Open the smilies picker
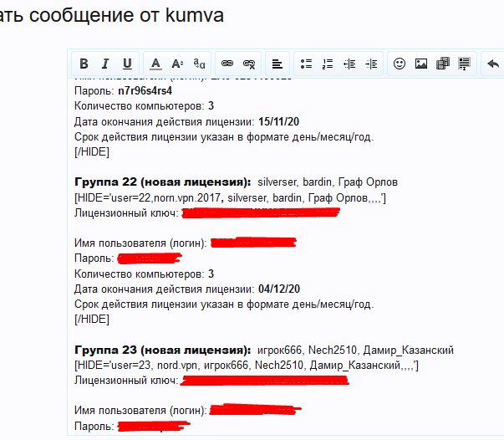Image resolution: width=504 pixels, height=440 pixels. 400,64
